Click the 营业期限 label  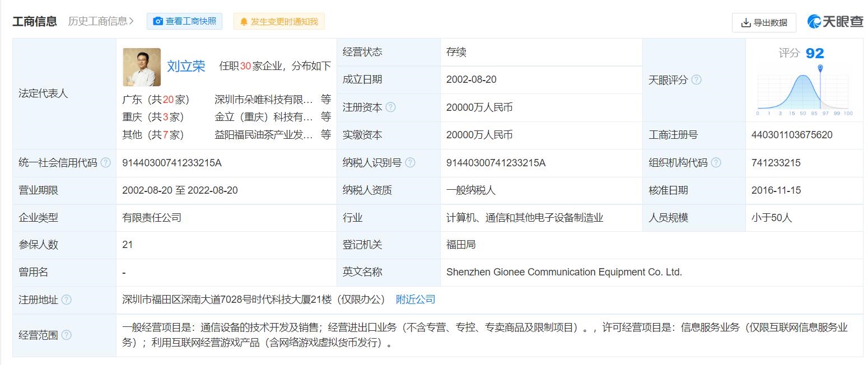coord(38,190)
